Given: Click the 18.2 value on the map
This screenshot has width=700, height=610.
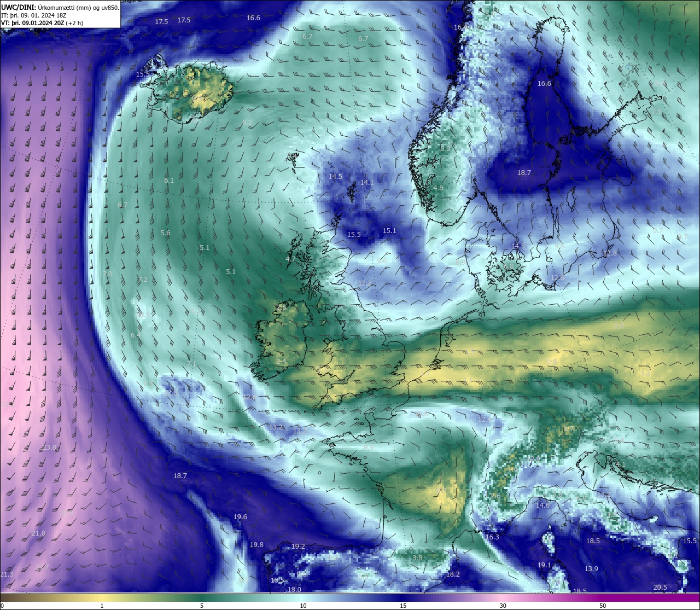Looking at the screenshot, I should (x=453, y=574).
